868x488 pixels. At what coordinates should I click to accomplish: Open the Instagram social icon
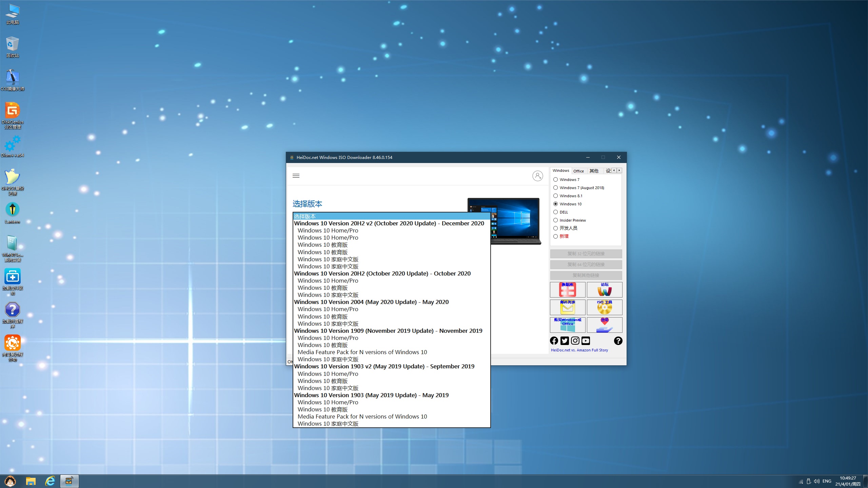tap(575, 341)
